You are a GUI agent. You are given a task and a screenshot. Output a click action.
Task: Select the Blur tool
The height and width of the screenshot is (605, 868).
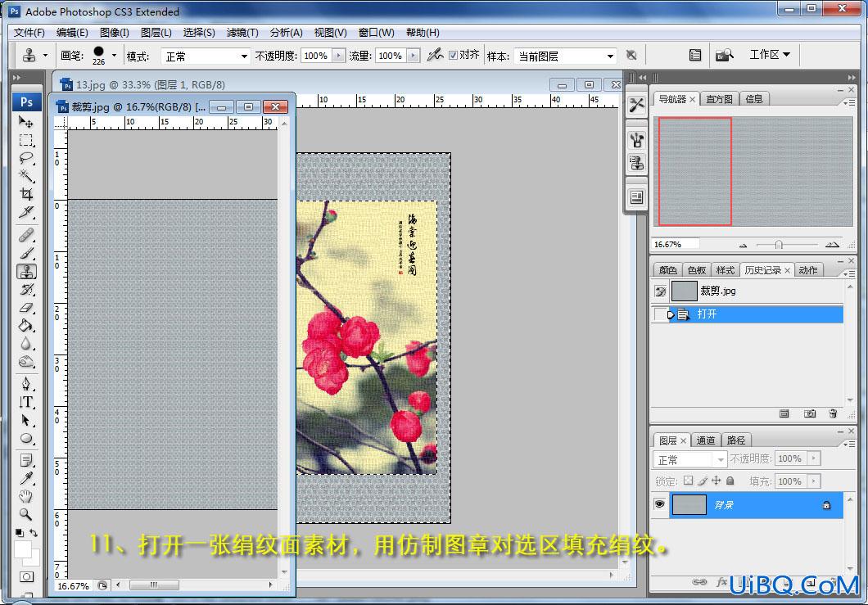26,344
